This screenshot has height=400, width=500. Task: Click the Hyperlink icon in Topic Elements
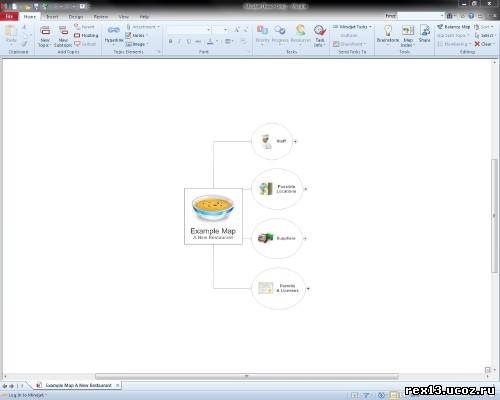(114, 34)
